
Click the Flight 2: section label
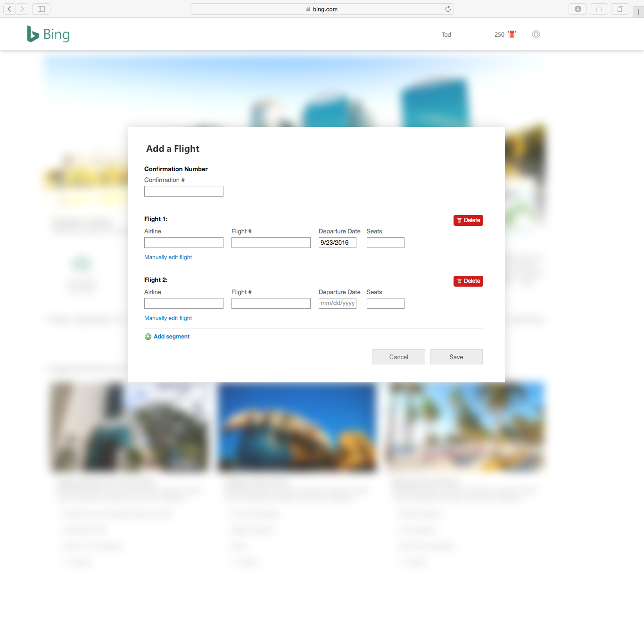(x=156, y=280)
